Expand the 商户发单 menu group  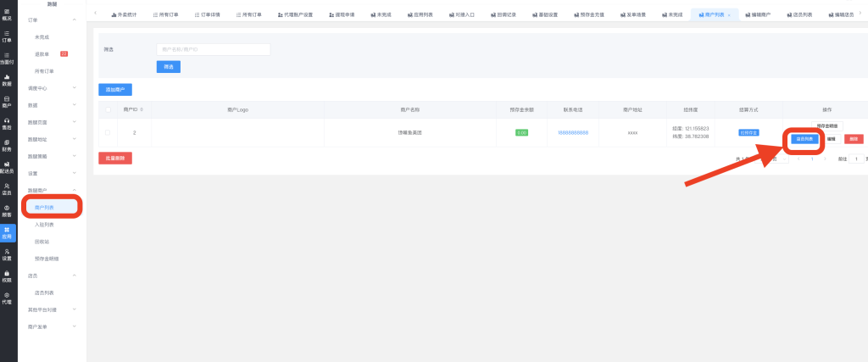click(x=75, y=326)
